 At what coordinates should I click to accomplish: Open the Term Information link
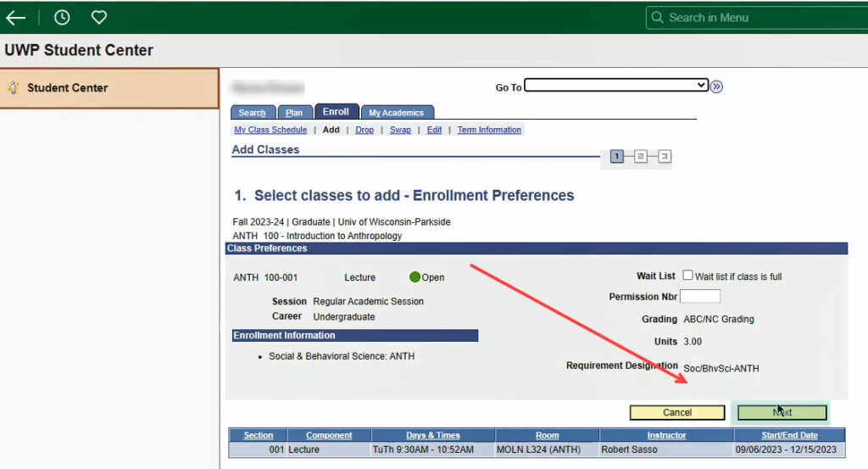489,130
